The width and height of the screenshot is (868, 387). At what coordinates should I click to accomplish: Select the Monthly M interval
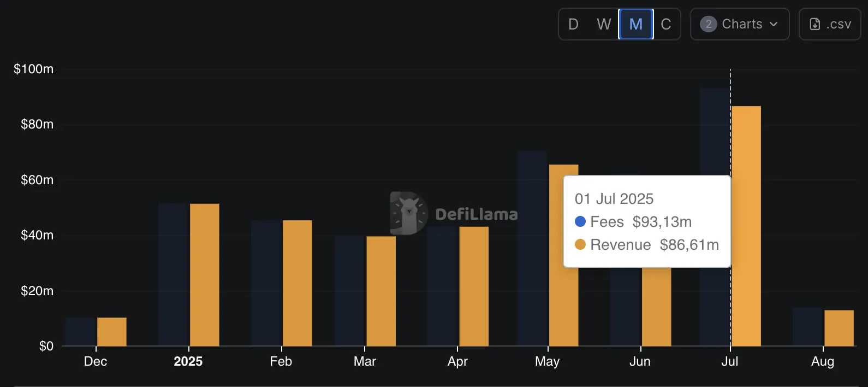pos(636,24)
